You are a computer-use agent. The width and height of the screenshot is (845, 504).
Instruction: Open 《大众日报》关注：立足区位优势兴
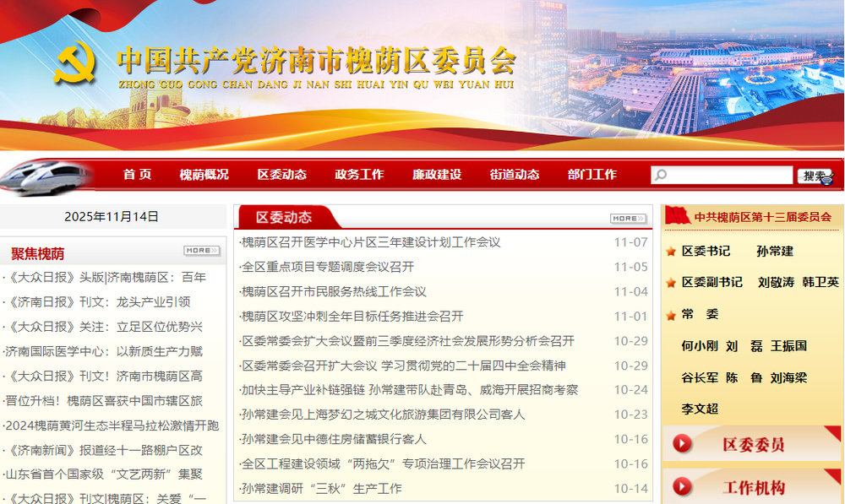point(103,327)
